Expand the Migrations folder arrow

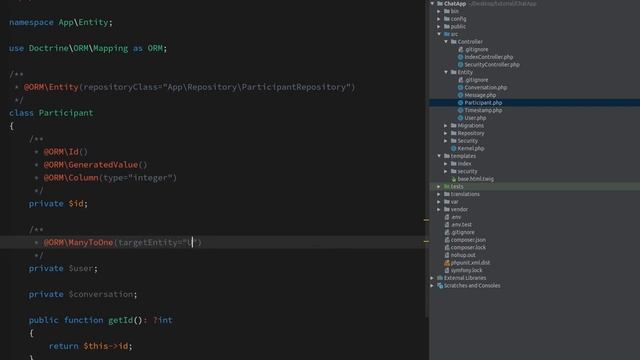tap(446, 126)
